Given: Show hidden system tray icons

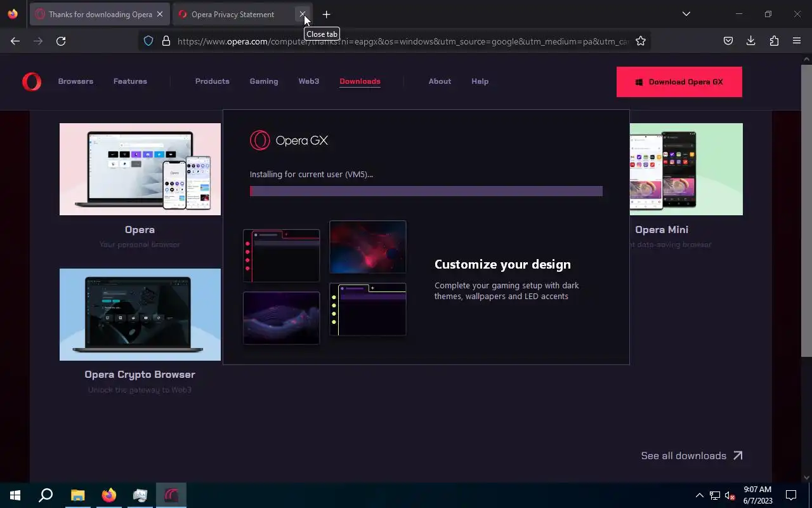Looking at the screenshot, I should click(x=699, y=495).
